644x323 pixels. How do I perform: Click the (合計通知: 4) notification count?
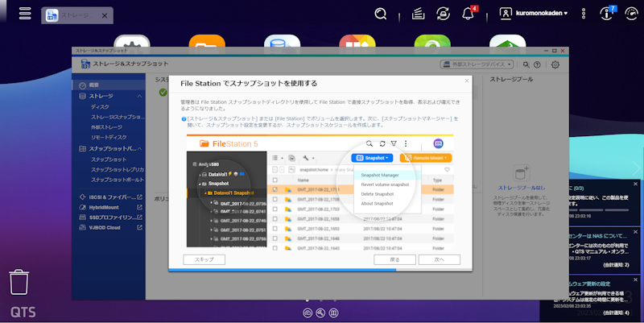(616, 313)
